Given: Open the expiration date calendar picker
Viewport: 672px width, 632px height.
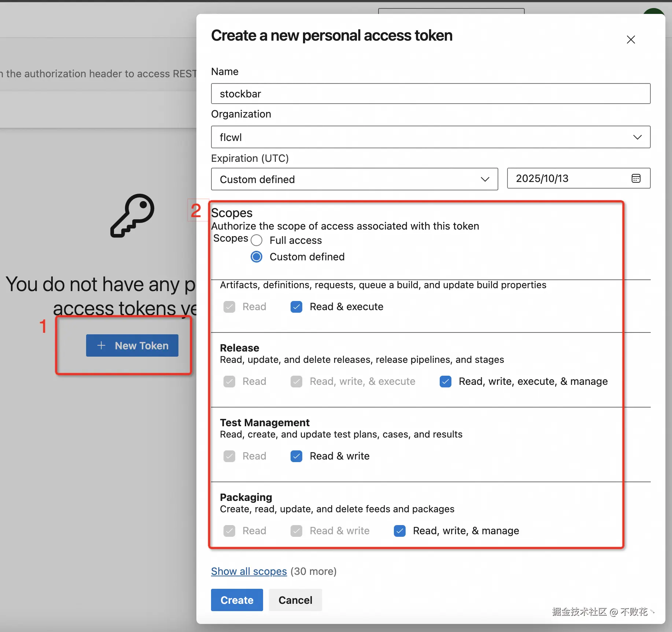Looking at the screenshot, I should [x=636, y=178].
